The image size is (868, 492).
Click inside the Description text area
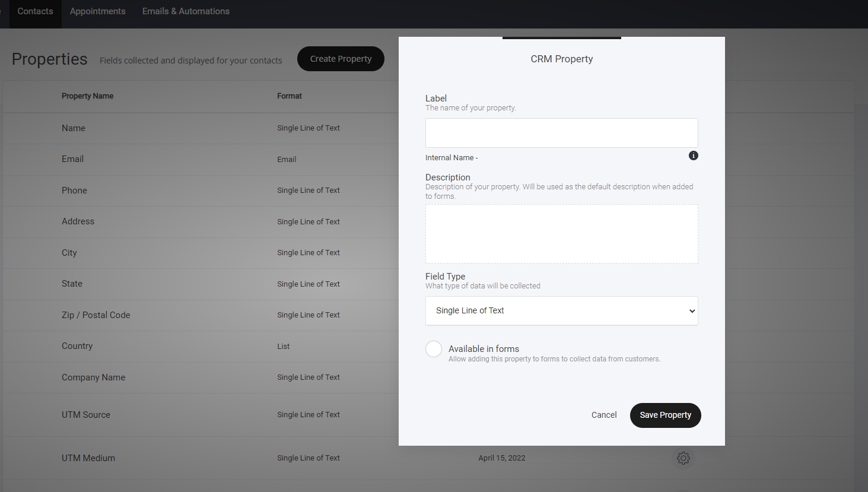coord(561,234)
